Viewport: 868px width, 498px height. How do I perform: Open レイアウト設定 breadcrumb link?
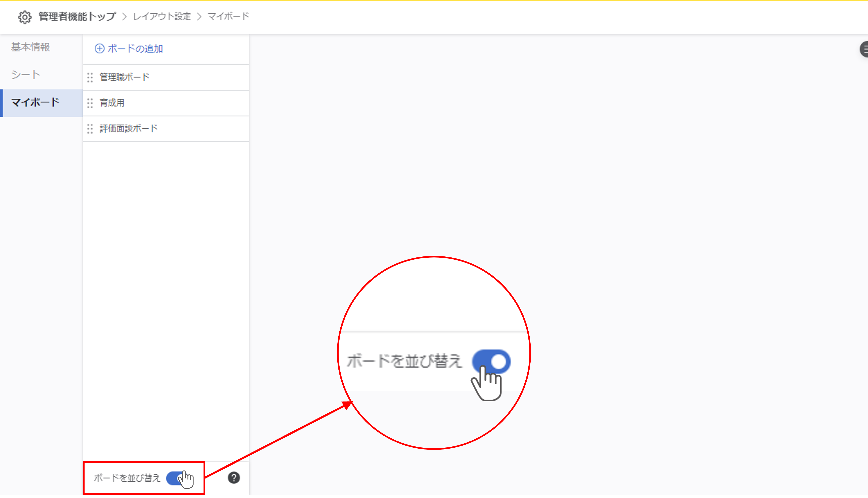162,17
